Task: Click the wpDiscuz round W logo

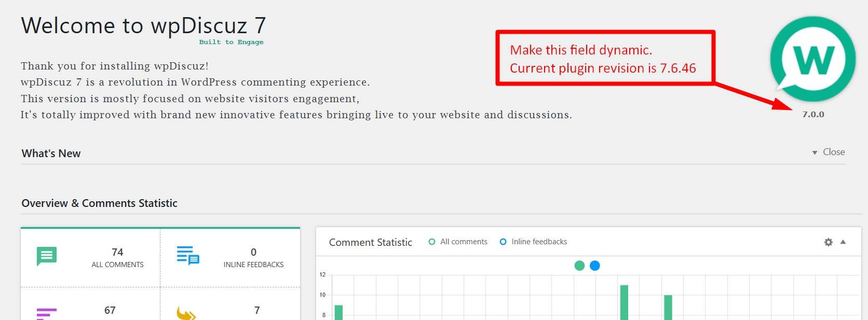Action: pos(812,59)
